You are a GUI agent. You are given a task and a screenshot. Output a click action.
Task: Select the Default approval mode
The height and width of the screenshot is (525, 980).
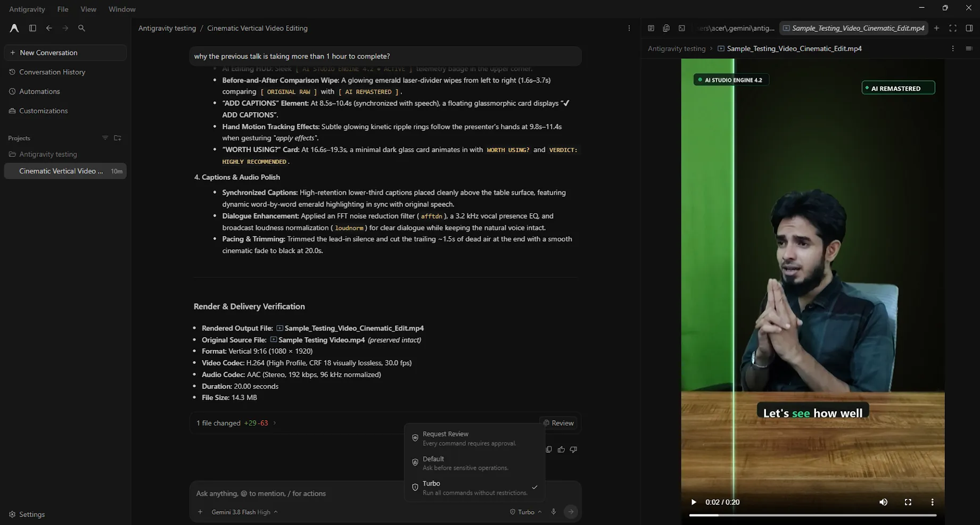coord(474,463)
